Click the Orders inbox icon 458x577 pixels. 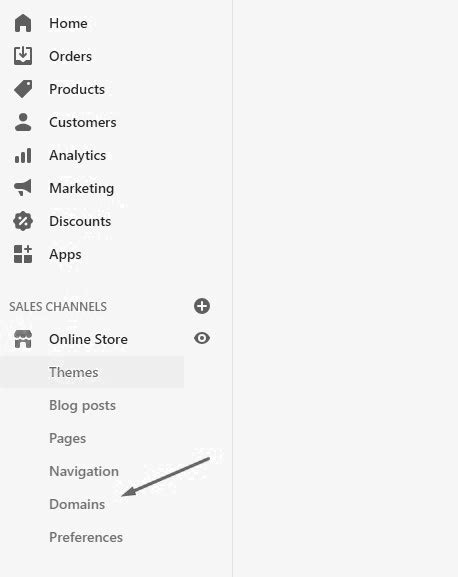[23, 56]
